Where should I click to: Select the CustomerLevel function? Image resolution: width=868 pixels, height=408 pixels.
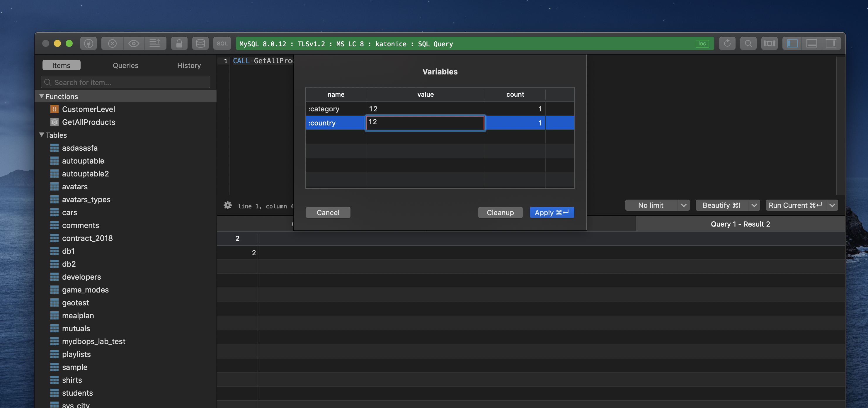coord(88,109)
